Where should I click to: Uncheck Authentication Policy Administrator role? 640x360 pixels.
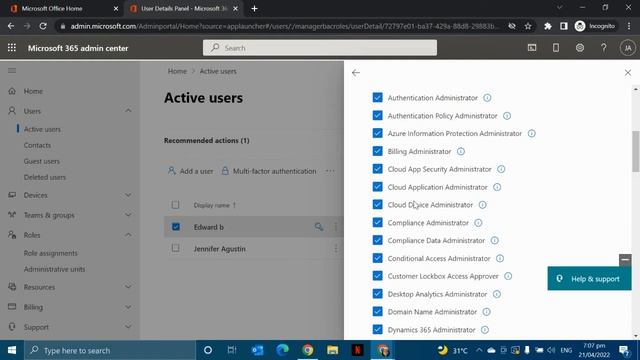pyautogui.click(x=378, y=116)
